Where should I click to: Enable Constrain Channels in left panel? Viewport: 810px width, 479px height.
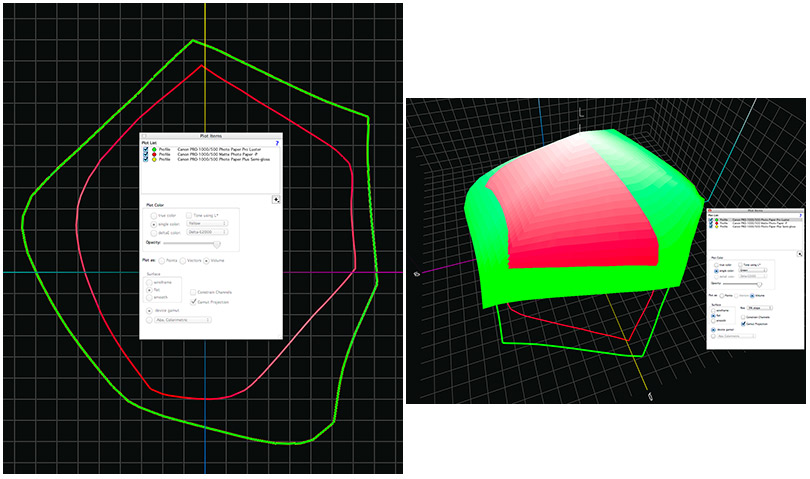pos(194,291)
